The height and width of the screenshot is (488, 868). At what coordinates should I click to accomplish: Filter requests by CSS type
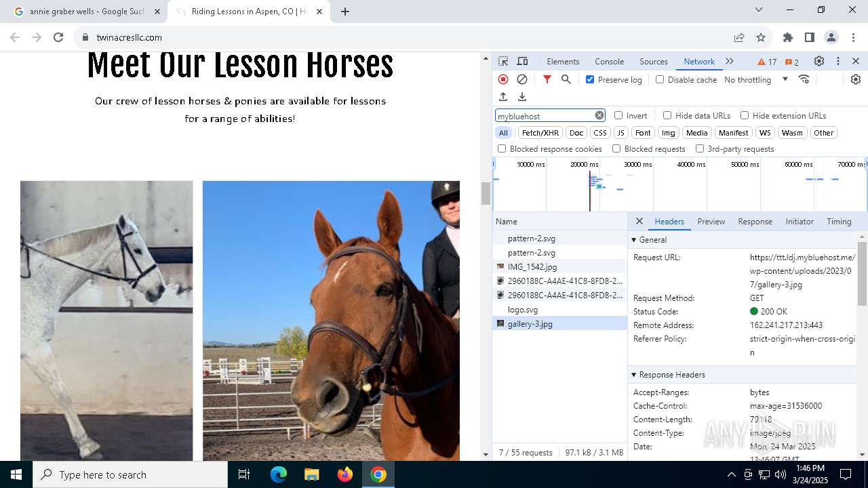[x=600, y=133]
